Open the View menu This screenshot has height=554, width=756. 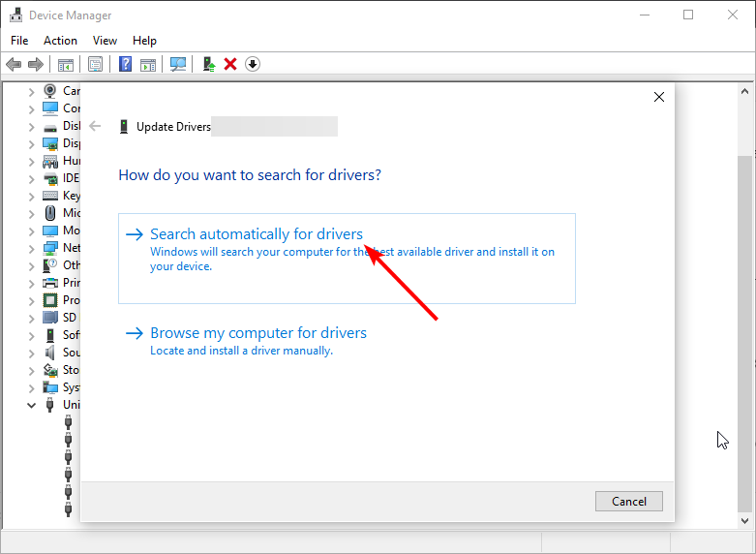pos(105,41)
